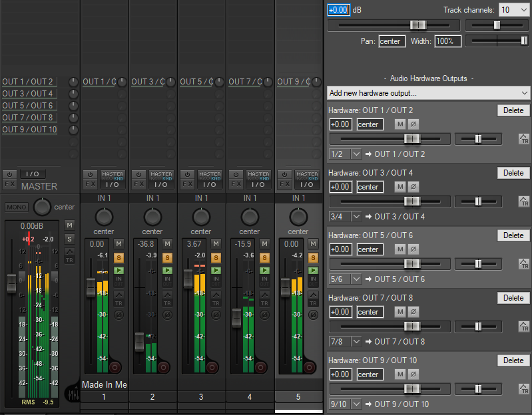
Task: Invert phase on OUT 1 / OUT 2 output
Action: (413, 124)
